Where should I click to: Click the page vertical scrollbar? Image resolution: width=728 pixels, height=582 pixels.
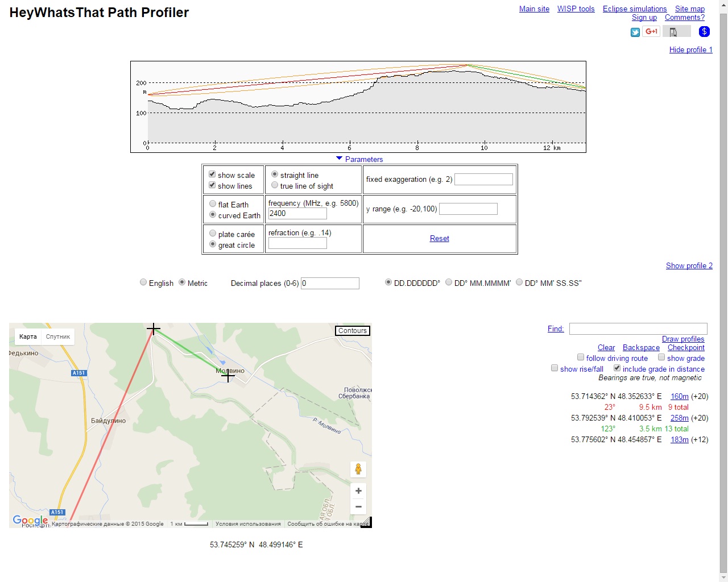(x=723, y=291)
